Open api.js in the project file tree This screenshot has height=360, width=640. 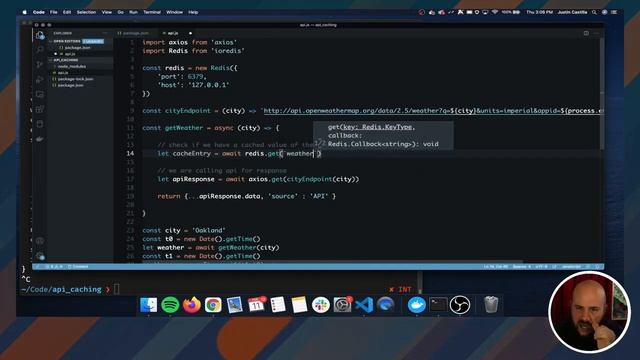[63, 73]
